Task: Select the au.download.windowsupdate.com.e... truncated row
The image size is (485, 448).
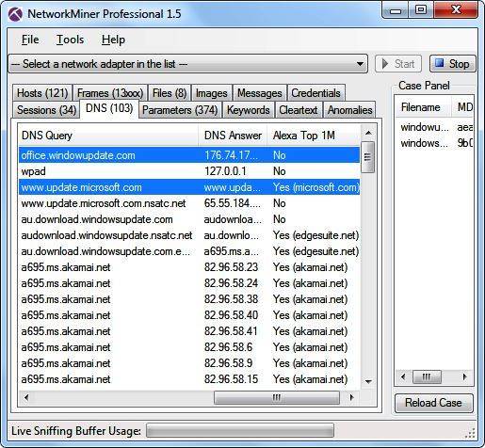Action: click(x=189, y=251)
